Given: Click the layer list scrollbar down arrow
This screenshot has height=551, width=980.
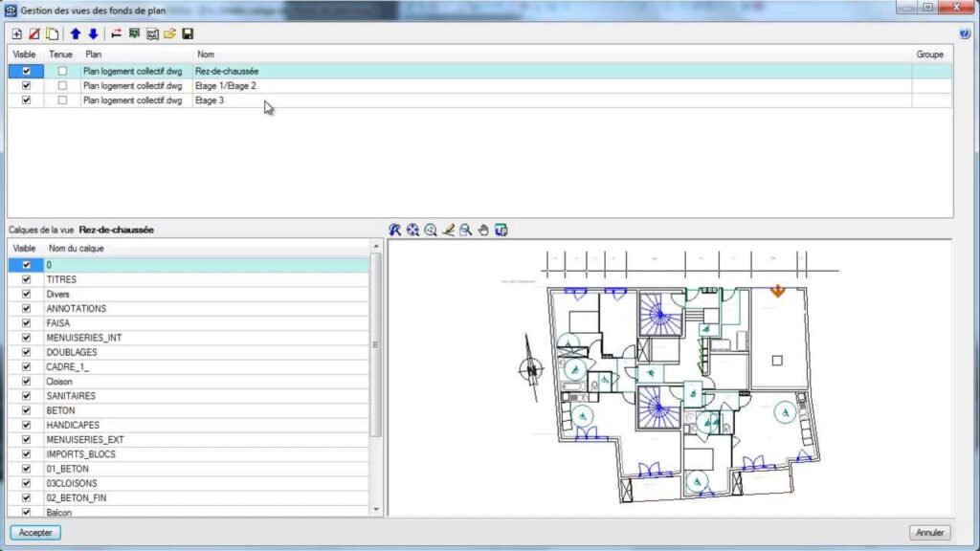Looking at the screenshot, I should [x=375, y=510].
